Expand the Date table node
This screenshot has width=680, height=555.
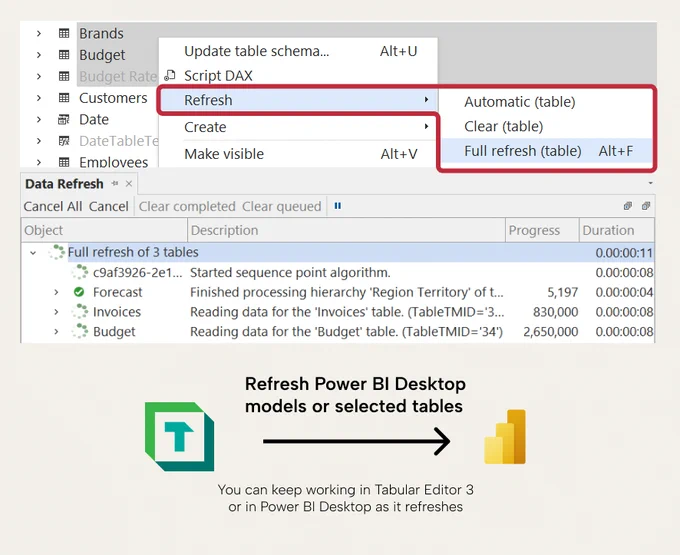[39, 119]
